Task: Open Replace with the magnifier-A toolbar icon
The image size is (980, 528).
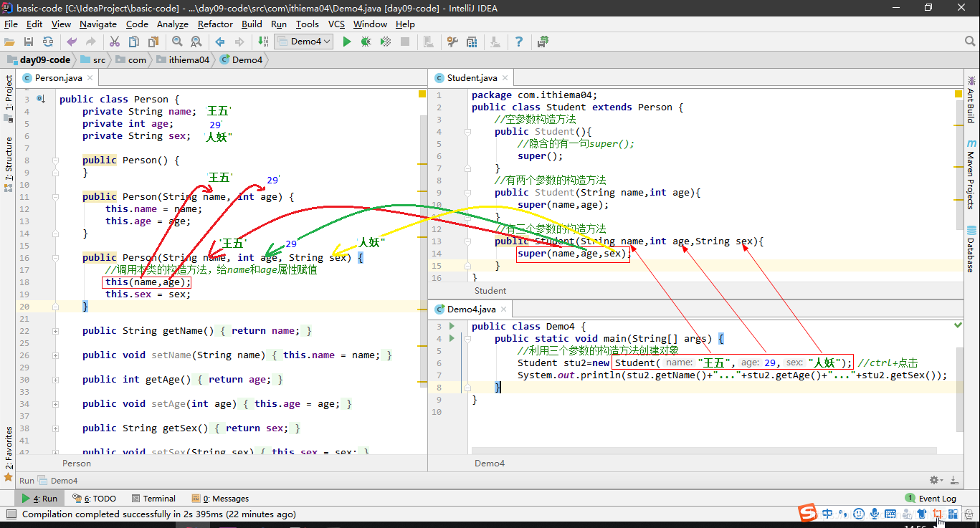Action: tap(196, 42)
